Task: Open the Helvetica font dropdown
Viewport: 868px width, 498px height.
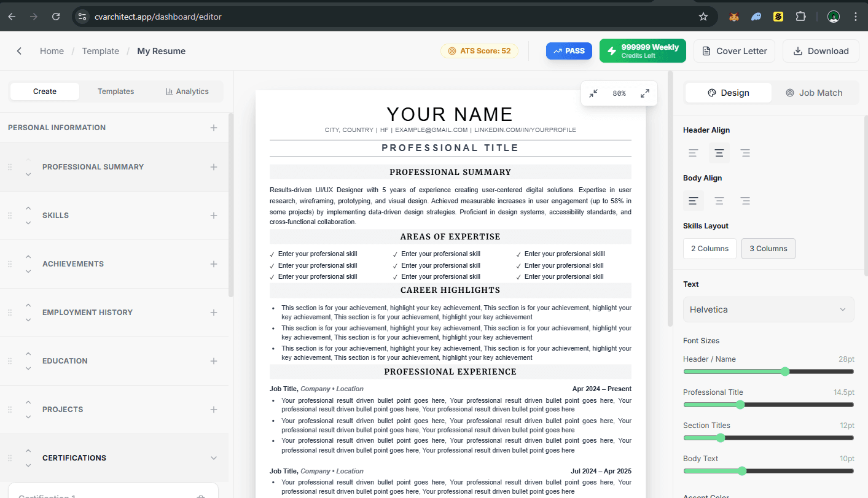Action: point(768,309)
